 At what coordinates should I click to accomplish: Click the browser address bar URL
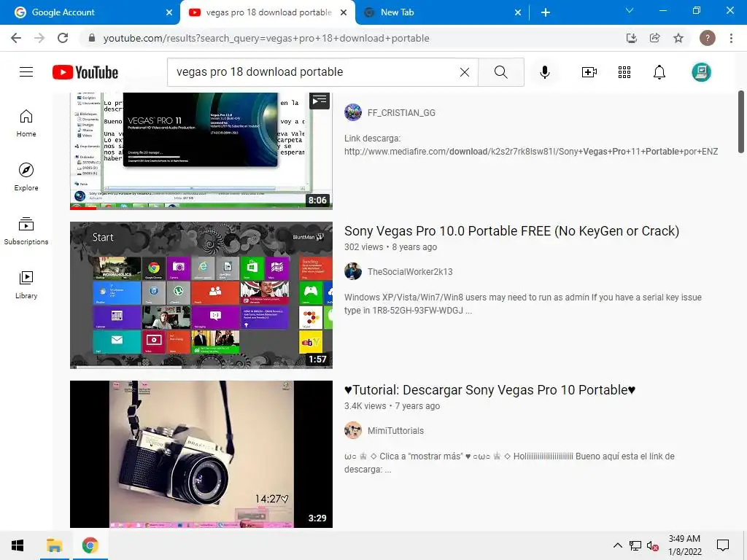pos(266,38)
